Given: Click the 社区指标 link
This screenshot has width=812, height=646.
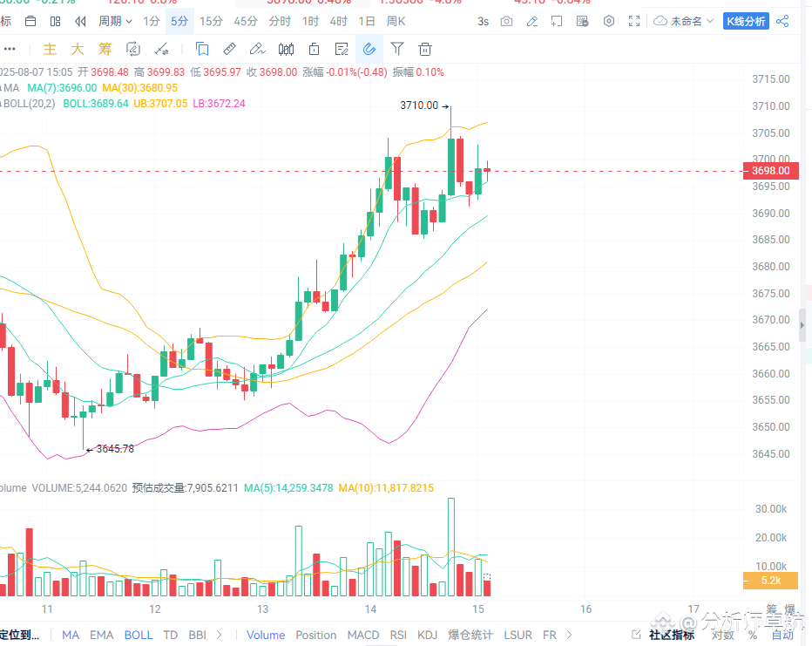Looking at the screenshot, I should coord(672,635).
